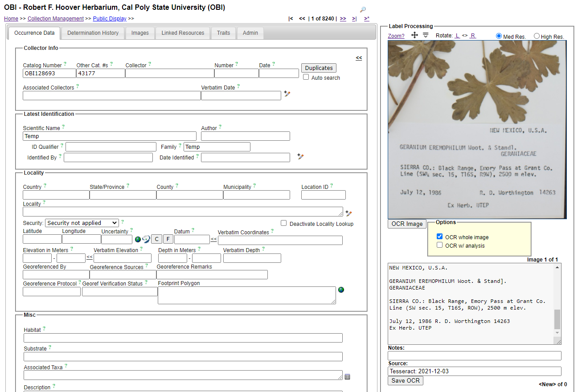Viewport: 582px width, 392px height.
Task: Open the Associated Taxa table tool icon
Action: pos(348,377)
